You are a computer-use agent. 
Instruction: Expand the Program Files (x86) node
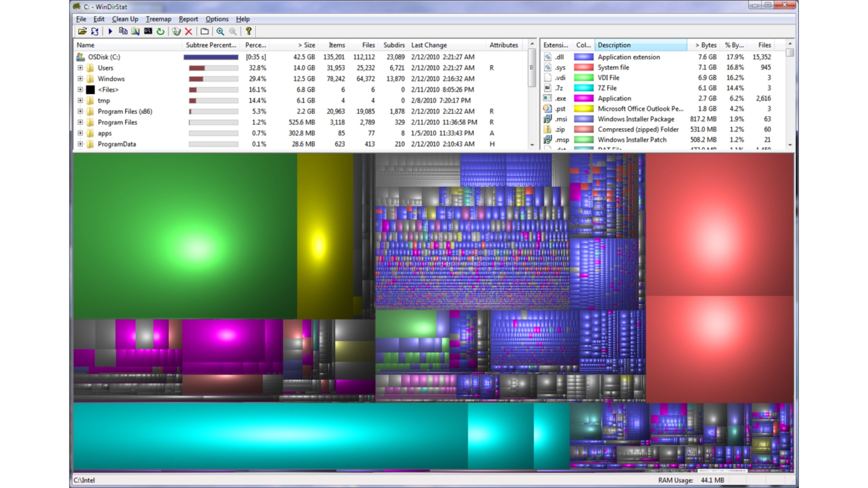coord(80,111)
